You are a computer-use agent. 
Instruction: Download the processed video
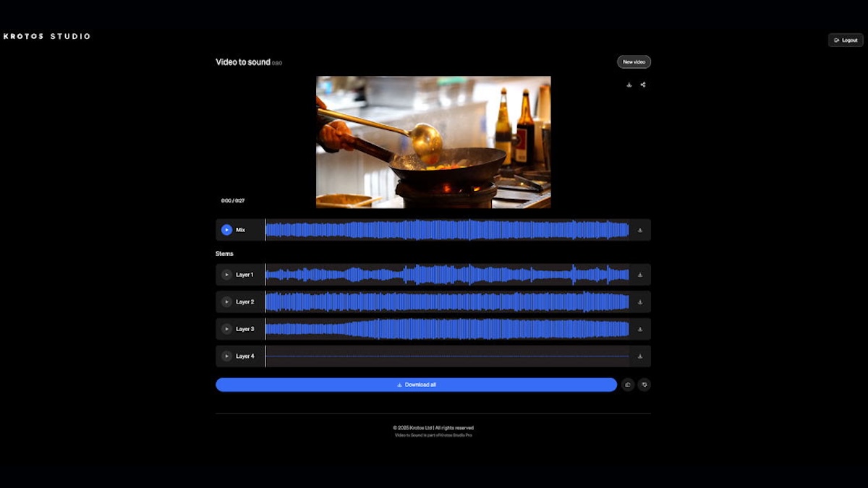[629, 85]
